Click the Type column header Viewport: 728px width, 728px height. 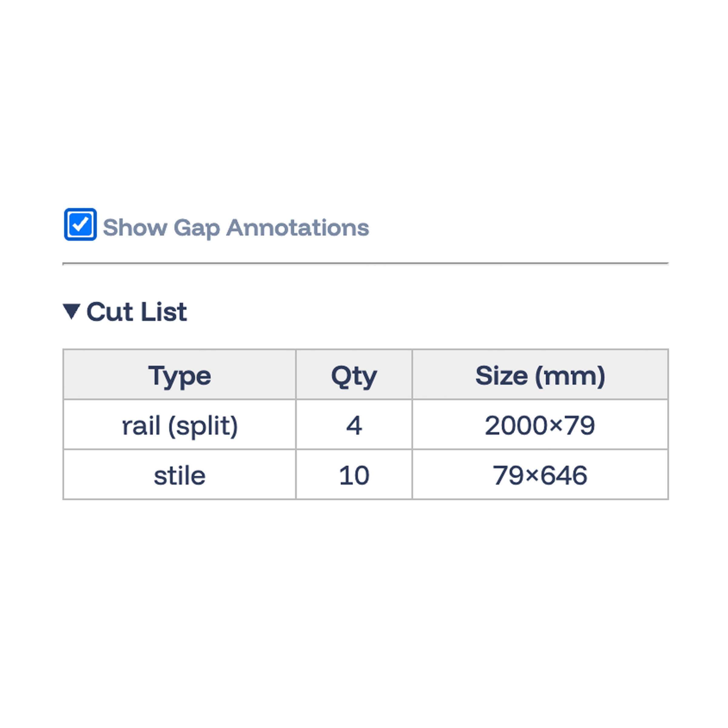(179, 375)
